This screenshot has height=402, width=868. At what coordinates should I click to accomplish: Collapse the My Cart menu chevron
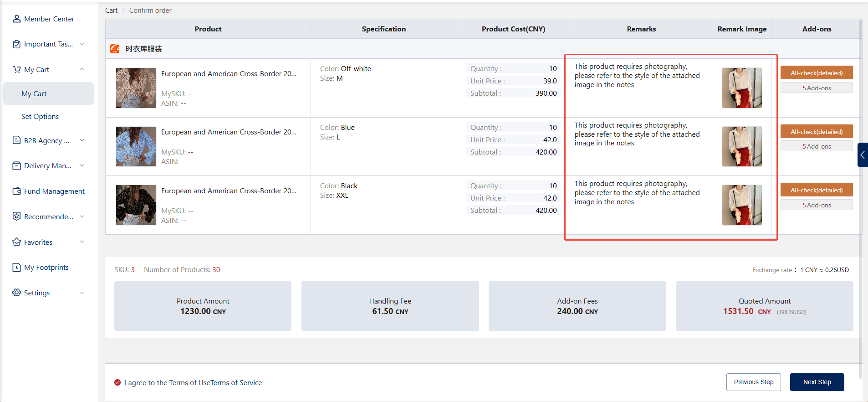tap(82, 69)
